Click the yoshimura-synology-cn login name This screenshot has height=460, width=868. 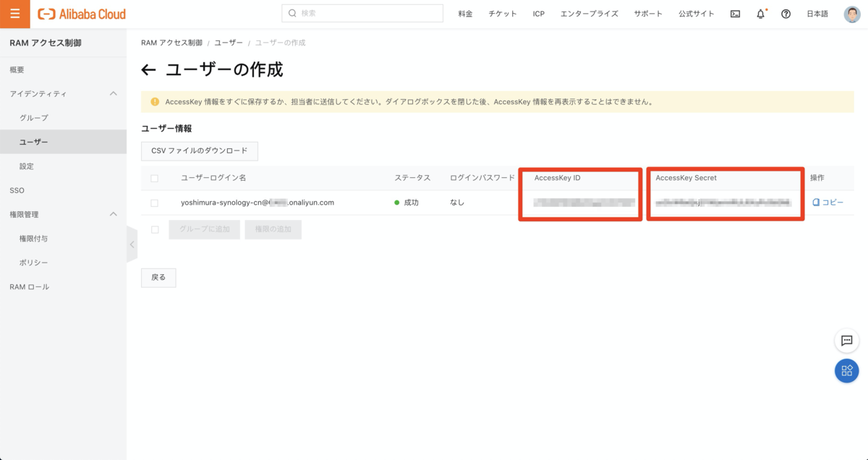(258, 203)
